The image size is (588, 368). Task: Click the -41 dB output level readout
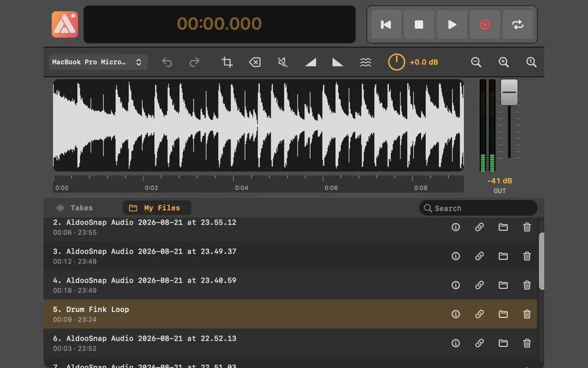click(x=499, y=181)
